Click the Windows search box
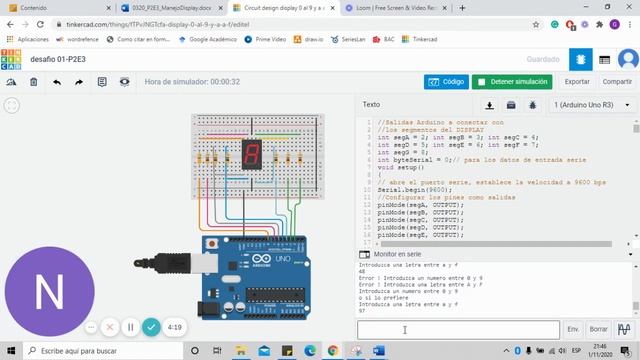 pos(103,351)
